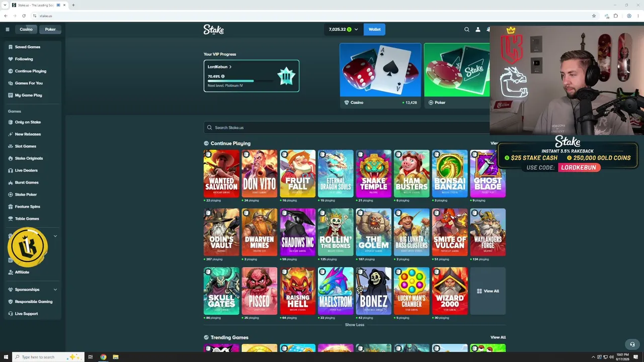Image resolution: width=644 pixels, height=362 pixels.
Task: Open the search magnifier in header
Action: pos(466,30)
